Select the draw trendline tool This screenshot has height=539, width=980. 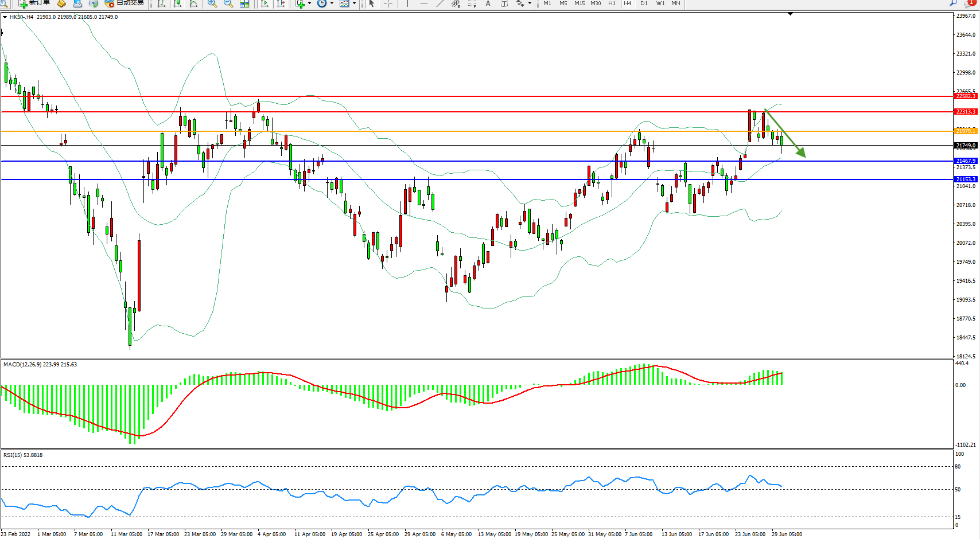click(x=440, y=3)
